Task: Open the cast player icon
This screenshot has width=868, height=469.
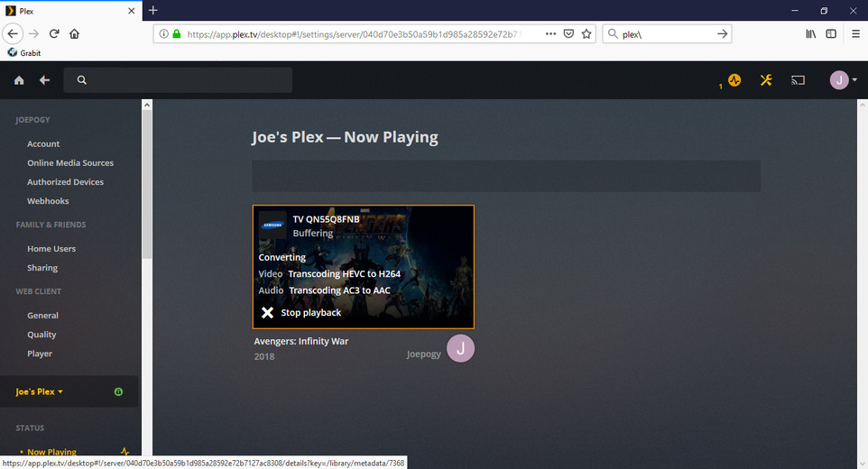Action: coord(798,80)
